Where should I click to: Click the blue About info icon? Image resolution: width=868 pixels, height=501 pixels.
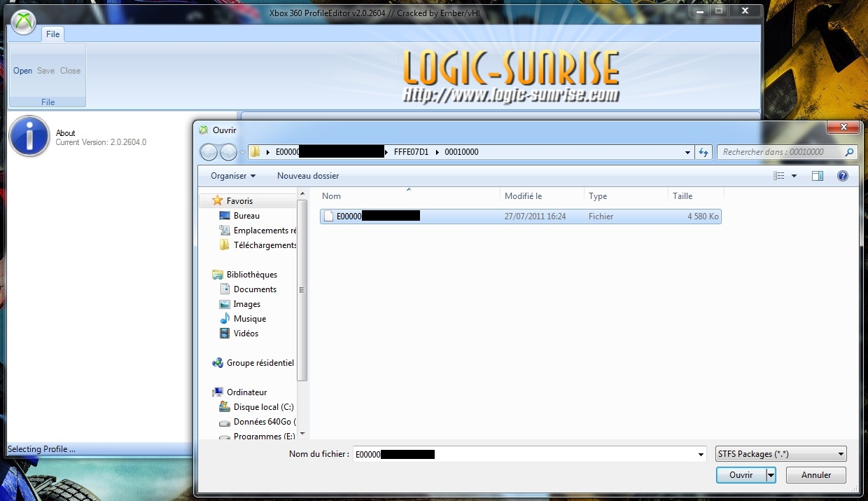pos(29,137)
